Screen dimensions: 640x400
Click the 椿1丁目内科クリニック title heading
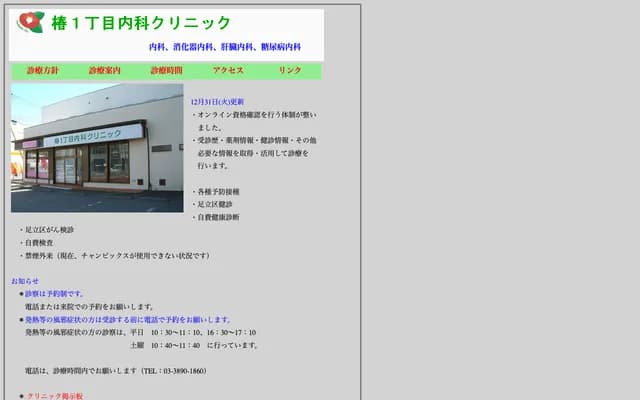coord(141,23)
